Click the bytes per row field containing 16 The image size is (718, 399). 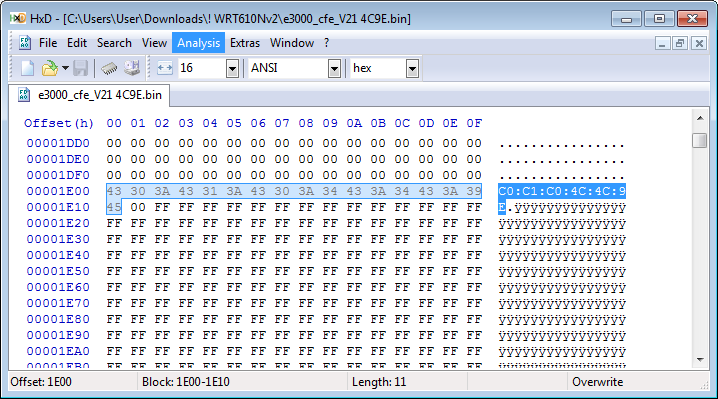[x=202, y=68]
